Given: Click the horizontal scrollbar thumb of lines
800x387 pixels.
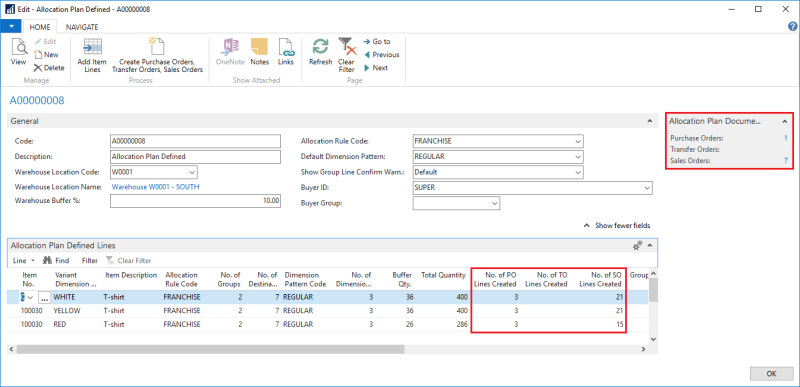Looking at the screenshot, I should [210, 349].
